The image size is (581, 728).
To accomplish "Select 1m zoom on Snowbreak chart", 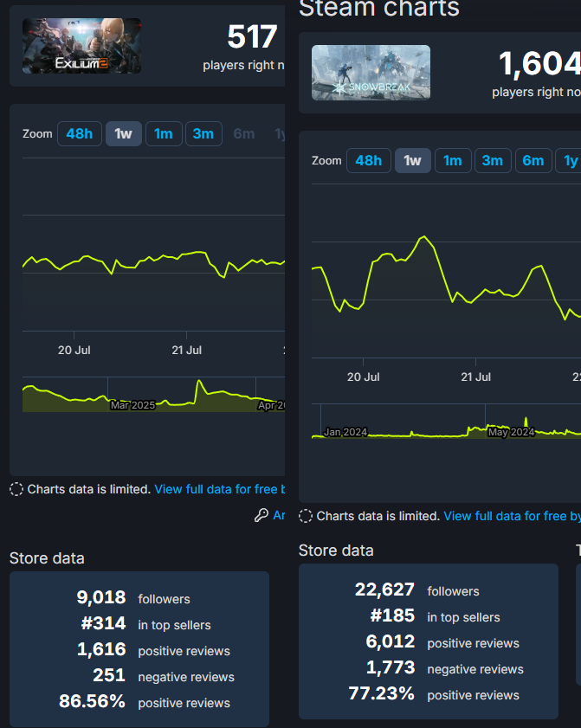I will (453, 161).
